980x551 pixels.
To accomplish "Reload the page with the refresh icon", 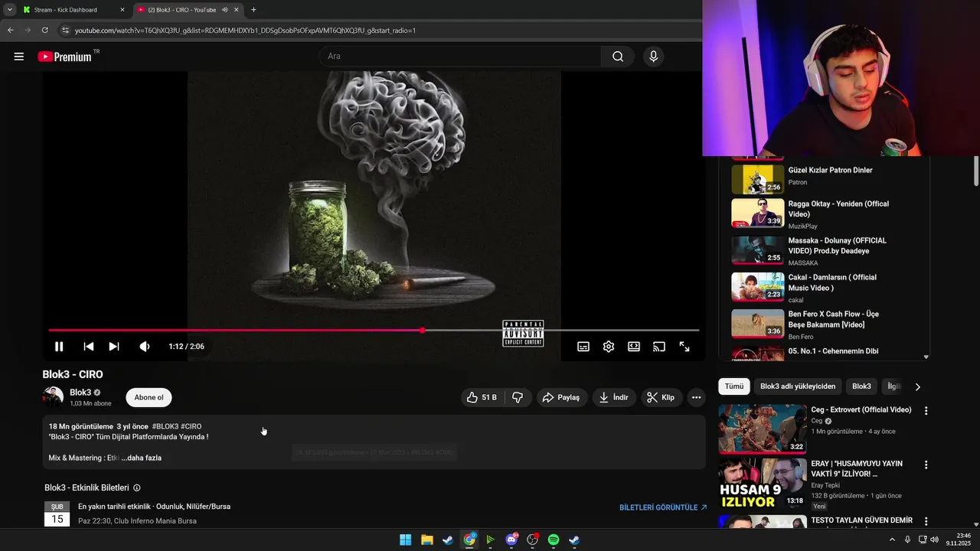I will click(45, 31).
